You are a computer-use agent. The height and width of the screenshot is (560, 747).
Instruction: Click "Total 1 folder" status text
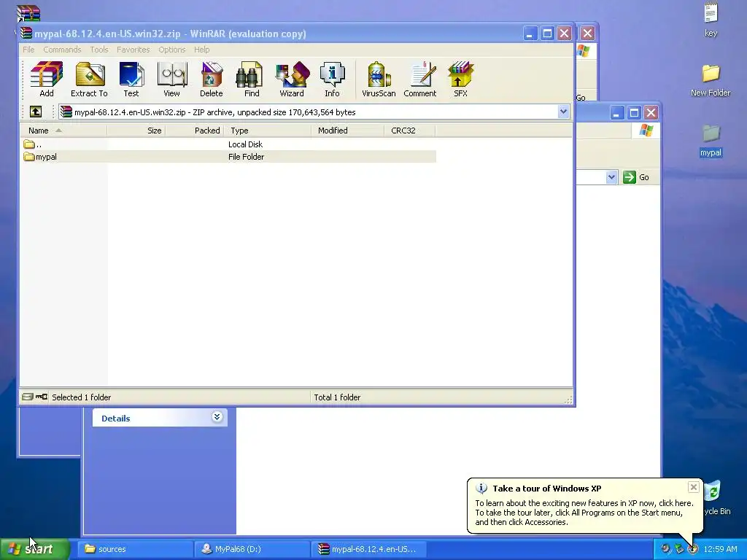tap(337, 397)
